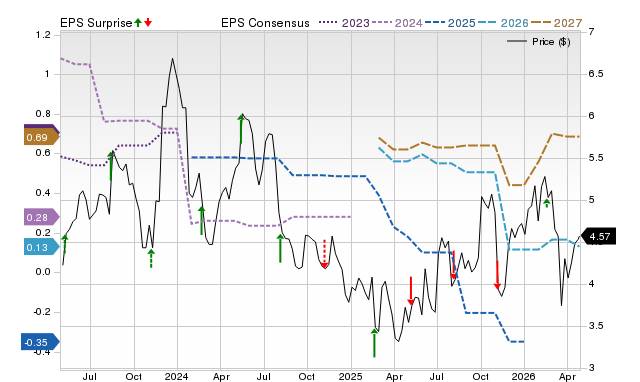Viewport: 640px width, 382px height.
Task: Click the 6.5 right price axis label
Action: click(x=596, y=74)
